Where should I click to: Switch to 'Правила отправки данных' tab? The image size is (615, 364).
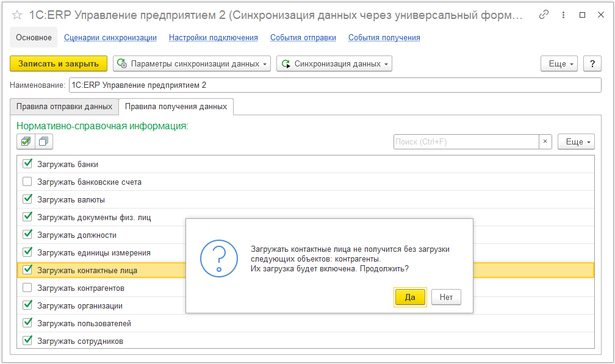click(64, 107)
